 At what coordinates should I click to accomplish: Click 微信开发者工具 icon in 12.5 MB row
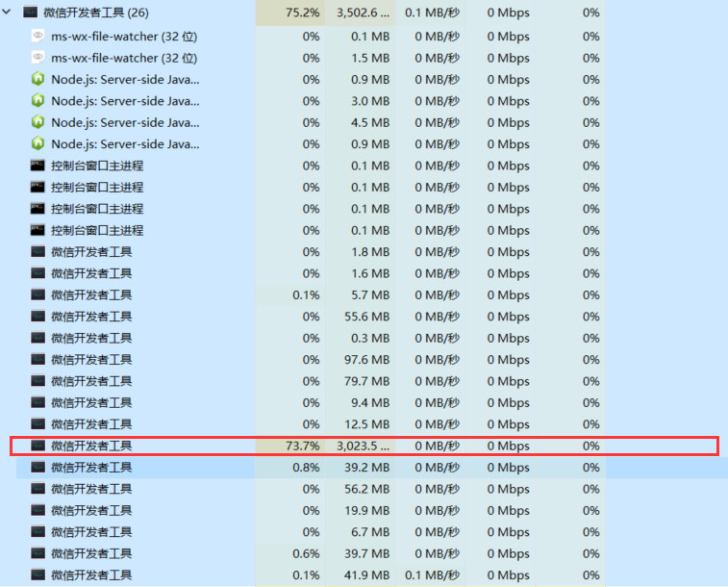click(38, 424)
